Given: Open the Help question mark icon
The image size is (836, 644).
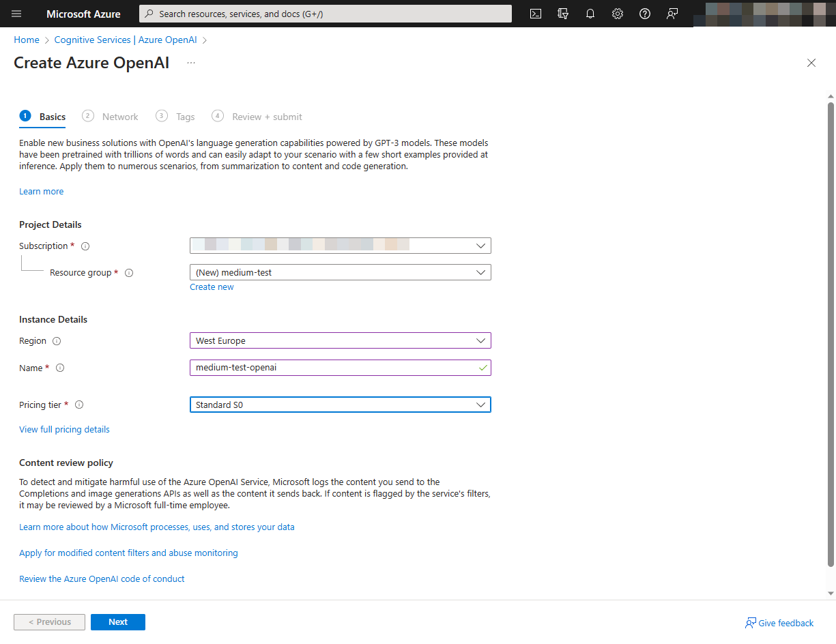Looking at the screenshot, I should click(x=645, y=14).
